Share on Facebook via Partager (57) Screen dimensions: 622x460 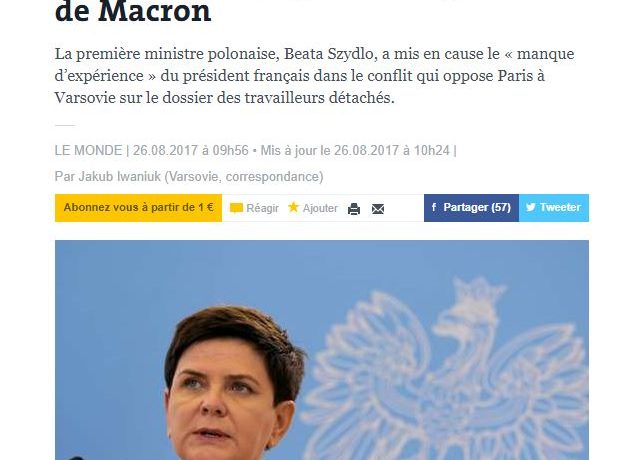coord(471,208)
